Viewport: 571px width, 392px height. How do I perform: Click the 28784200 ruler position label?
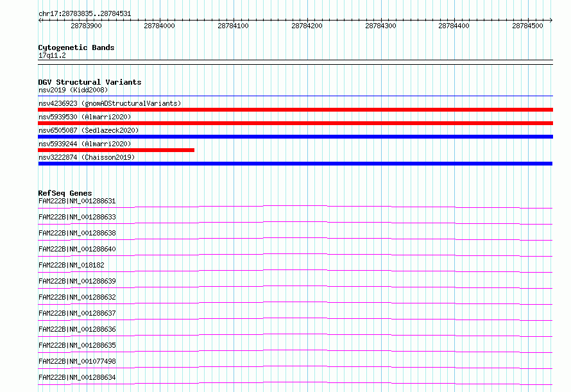tap(307, 26)
